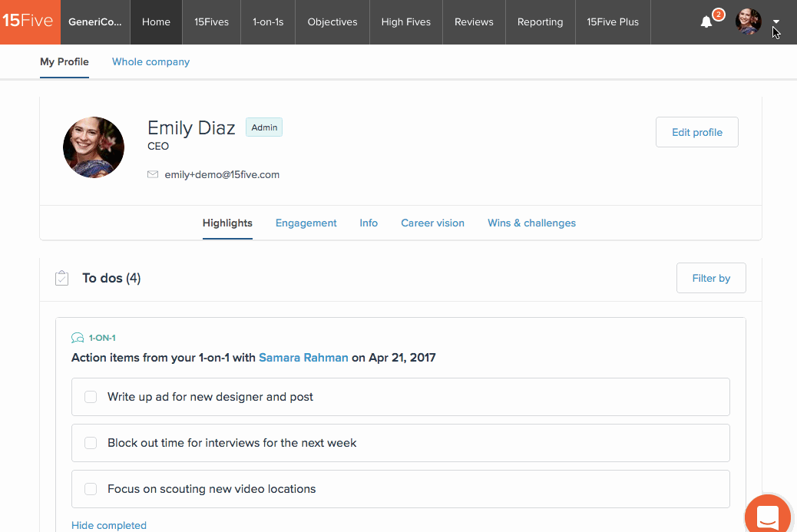Click the To dos (4) heading
Viewport: 797px width, 532px height.
click(x=111, y=278)
